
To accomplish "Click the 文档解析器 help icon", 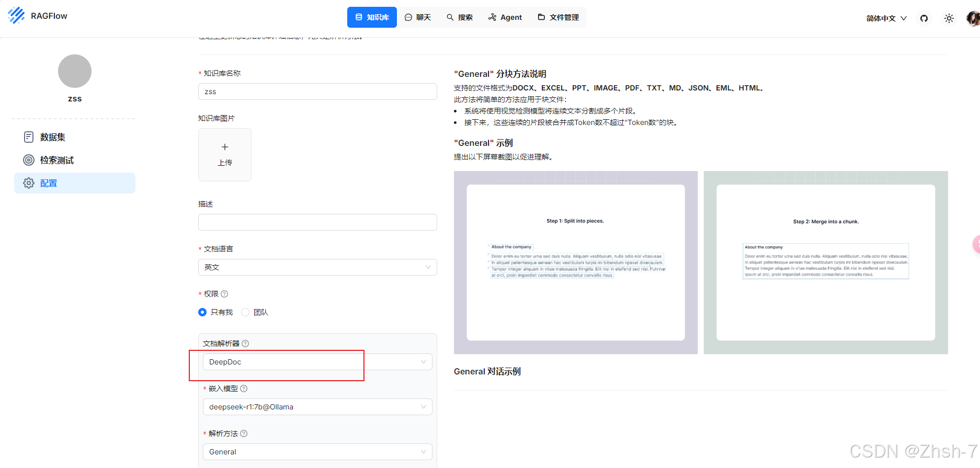I will (245, 344).
